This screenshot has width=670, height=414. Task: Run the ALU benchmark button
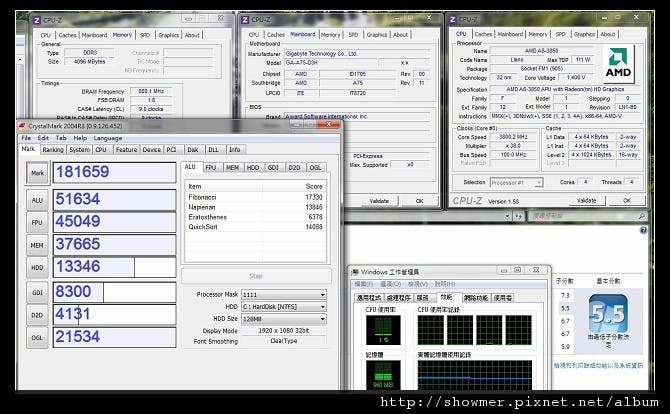coord(36,201)
